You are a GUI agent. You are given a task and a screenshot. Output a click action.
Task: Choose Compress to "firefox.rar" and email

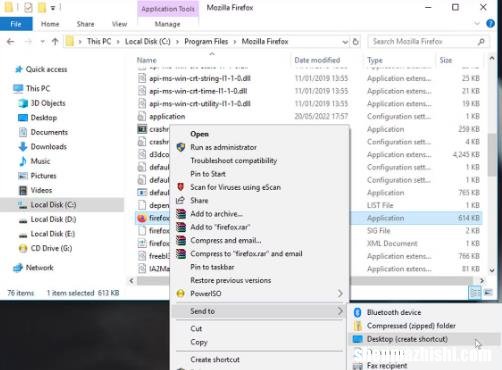246,254
